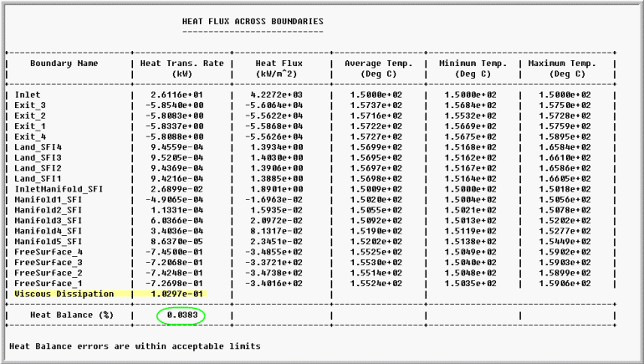The image size is (644, 364).
Task: Select the FreeSurface_4 boundary name
Action: pyautogui.click(x=49, y=252)
